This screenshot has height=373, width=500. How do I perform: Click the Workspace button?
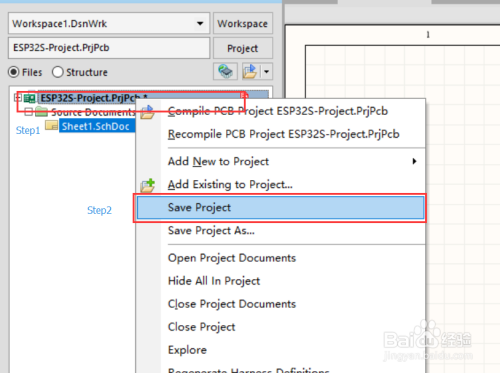[243, 24]
